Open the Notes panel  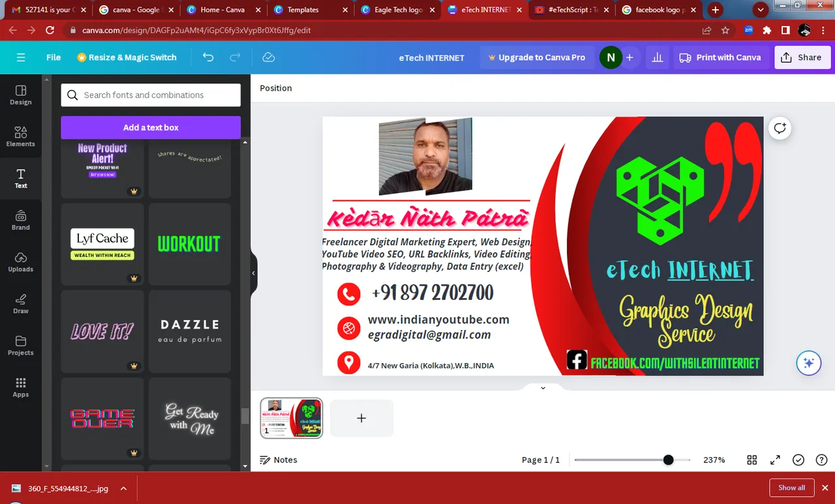tap(279, 460)
